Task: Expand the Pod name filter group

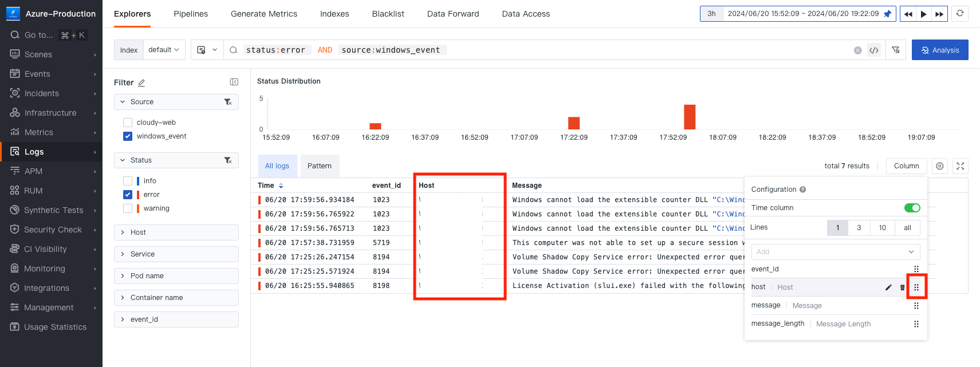Action: (x=176, y=276)
